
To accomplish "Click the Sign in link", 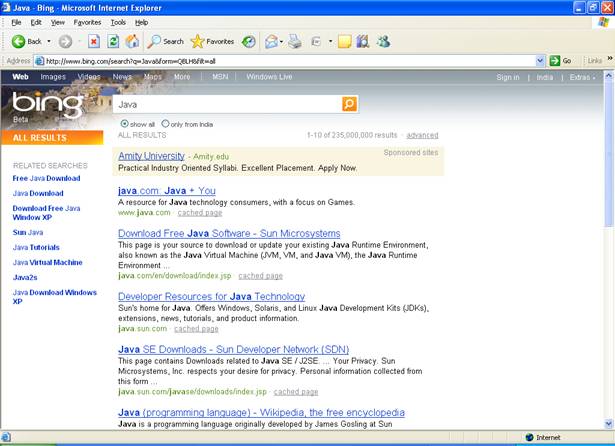I will (x=508, y=77).
